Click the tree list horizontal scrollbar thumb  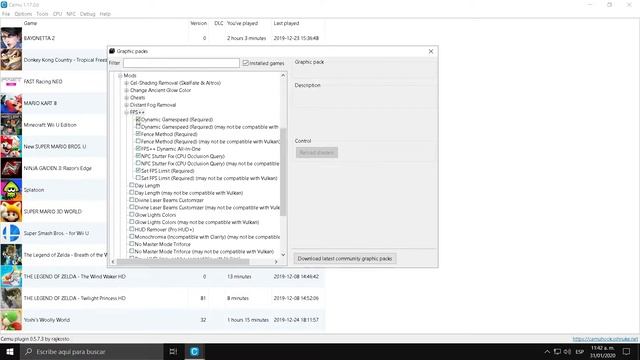(x=183, y=262)
